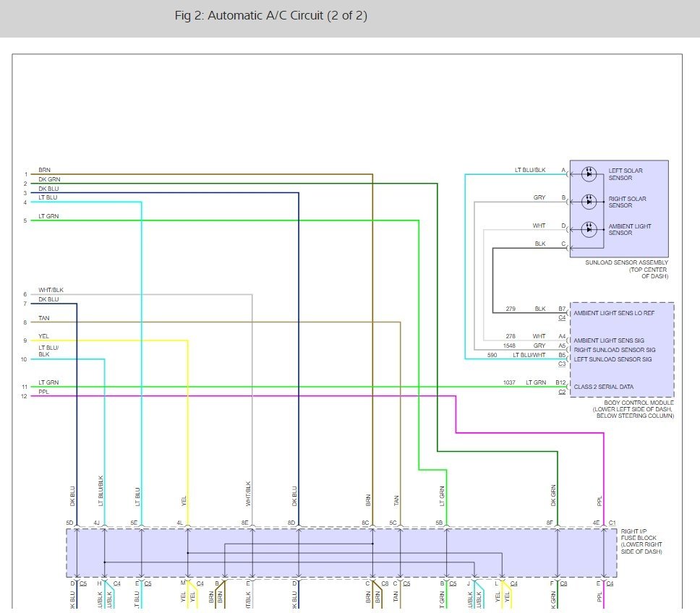Click 'AMBIENT LIGHT SENS LO REF' text
The width and height of the screenshot is (700, 613).
coord(614,313)
